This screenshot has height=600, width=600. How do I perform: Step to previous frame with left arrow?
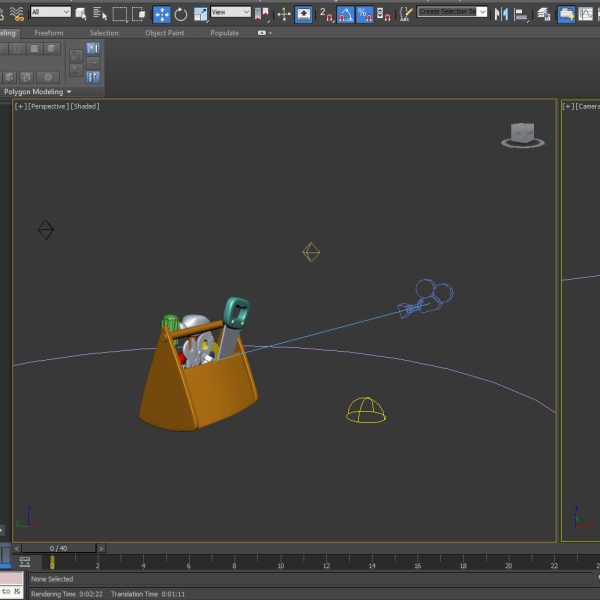[x=17, y=548]
